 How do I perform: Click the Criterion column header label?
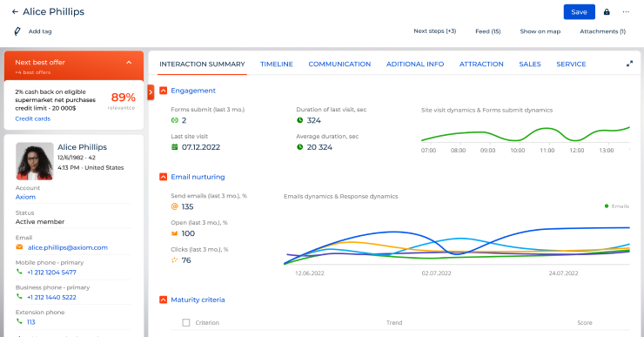[x=207, y=322]
